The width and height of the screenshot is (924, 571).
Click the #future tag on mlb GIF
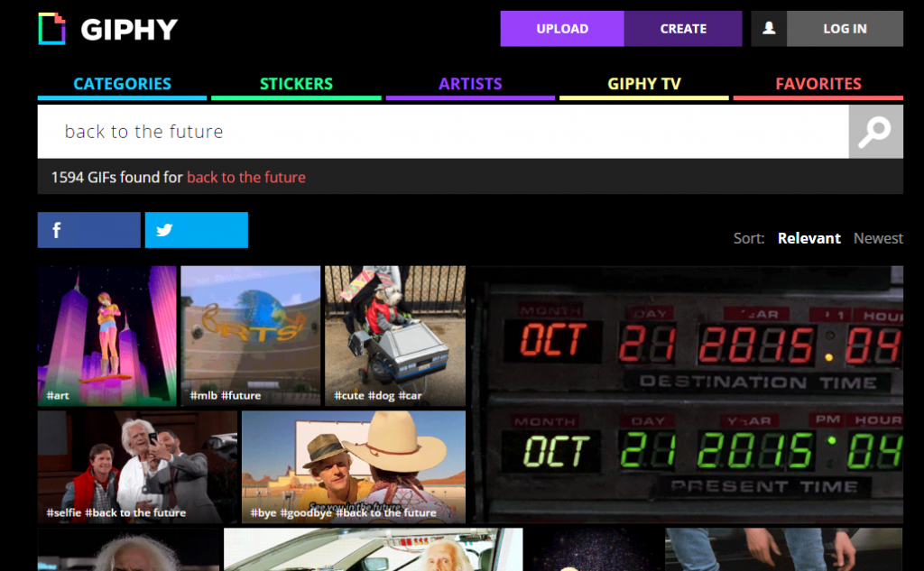pos(241,395)
